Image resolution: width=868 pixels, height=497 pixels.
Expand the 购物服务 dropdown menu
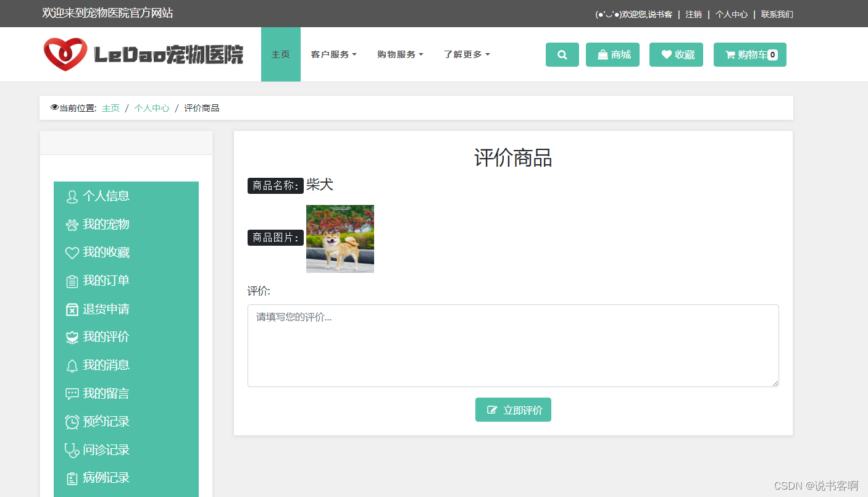pyautogui.click(x=400, y=54)
